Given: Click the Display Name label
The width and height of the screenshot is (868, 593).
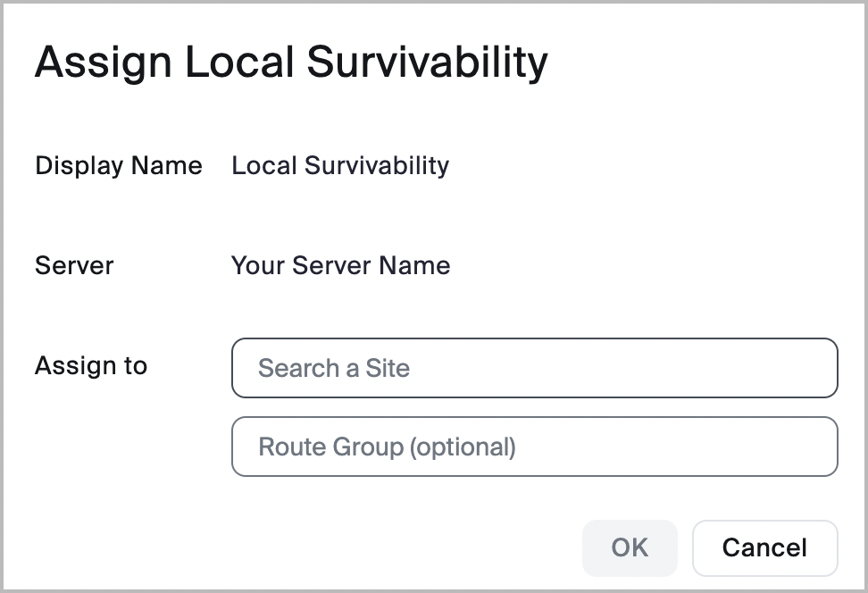Looking at the screenshot, I should pyautogui.click(x=119, y=165).
